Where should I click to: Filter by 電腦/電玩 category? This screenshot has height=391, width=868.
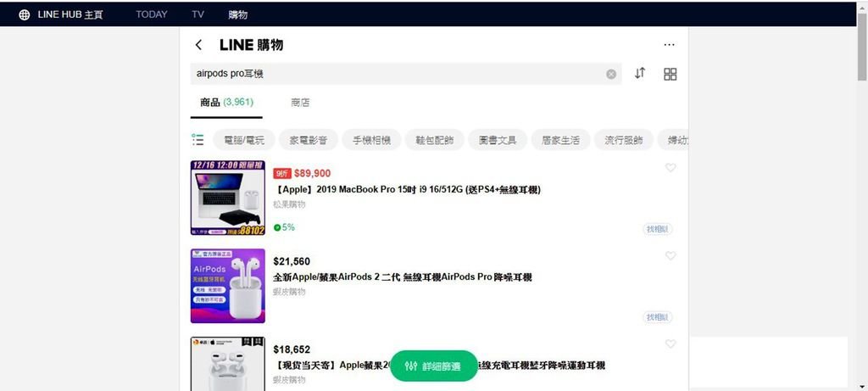[244, 140]
